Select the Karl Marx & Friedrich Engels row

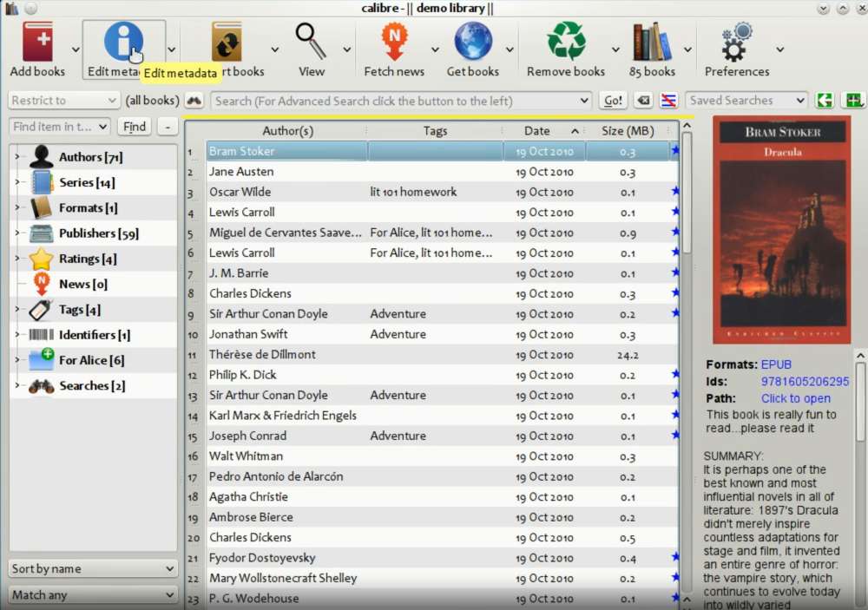click(x=443, y=416)
